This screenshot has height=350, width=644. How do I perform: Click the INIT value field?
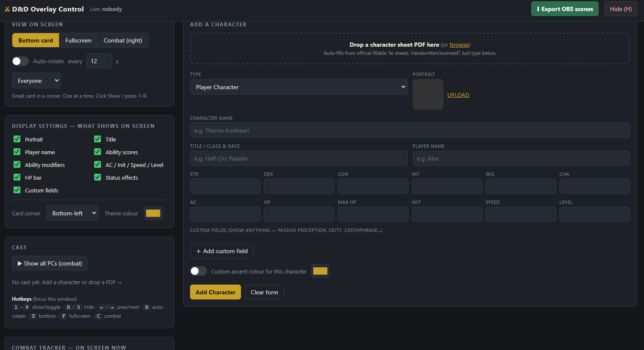(x=447, y=215)
